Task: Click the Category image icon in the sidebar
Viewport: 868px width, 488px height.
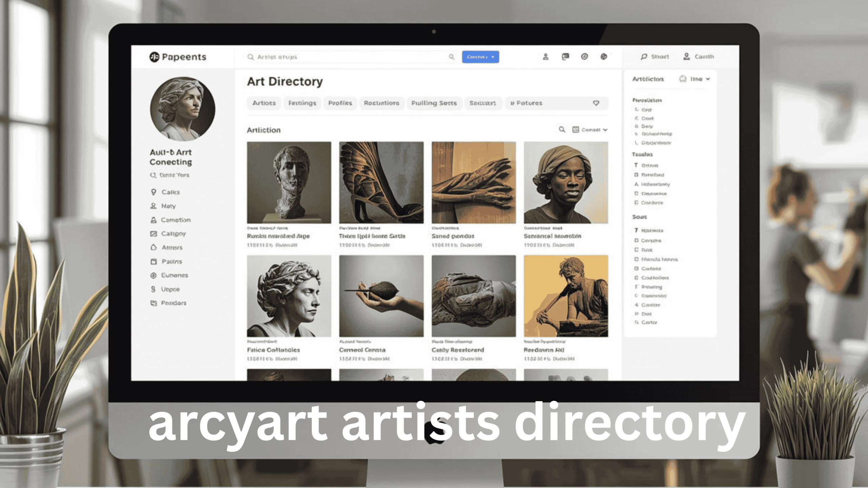Action: tap(154, 233)
